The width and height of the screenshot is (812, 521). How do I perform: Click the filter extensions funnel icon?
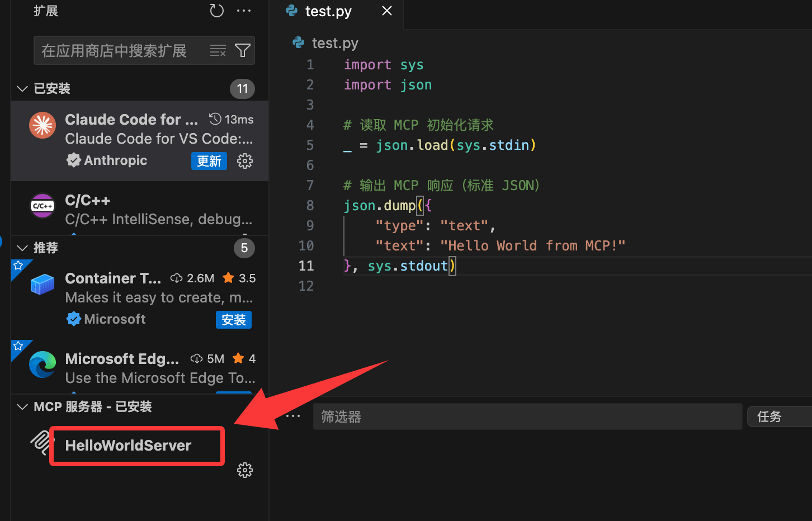[x=243, y=51]
